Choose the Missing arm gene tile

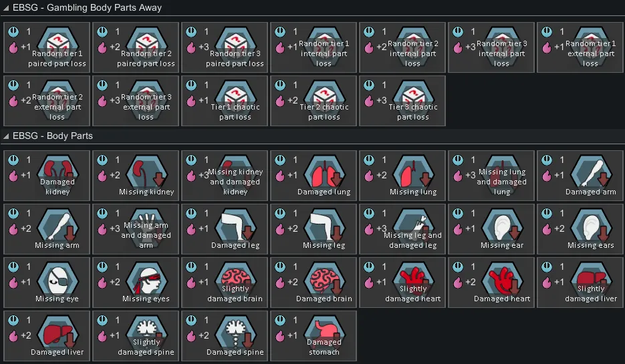tap(47, 229)
